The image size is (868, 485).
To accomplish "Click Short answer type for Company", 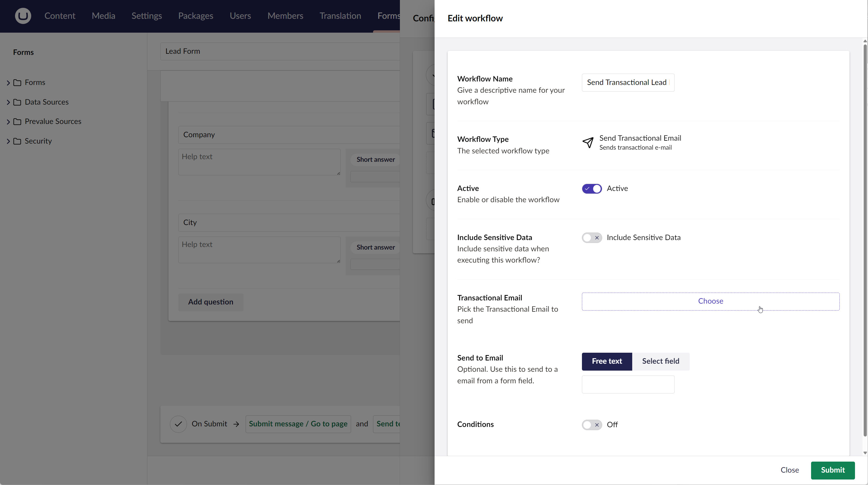I will (x=375, y=160).
